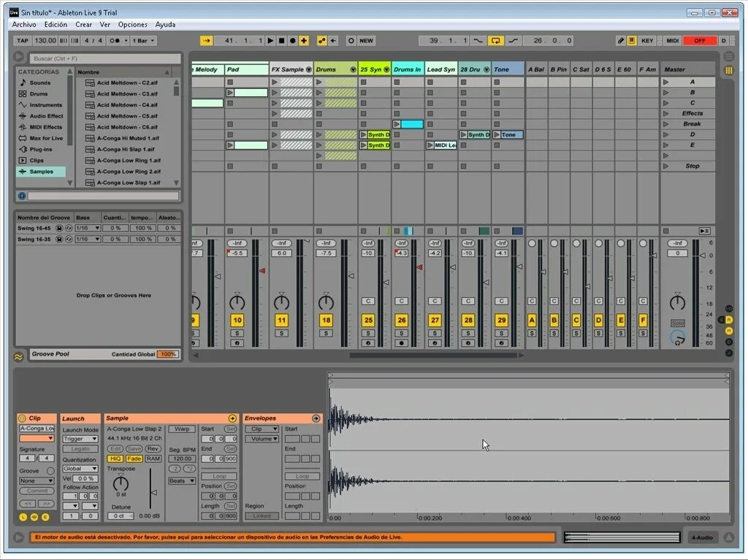Viewport: 748px width, 560px height.
Task: Open the Archivo menu
Action: click(24, 24)
